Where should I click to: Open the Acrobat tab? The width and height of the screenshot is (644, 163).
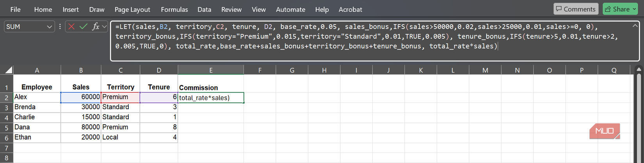pyautogui.click(x=350, y=9)
